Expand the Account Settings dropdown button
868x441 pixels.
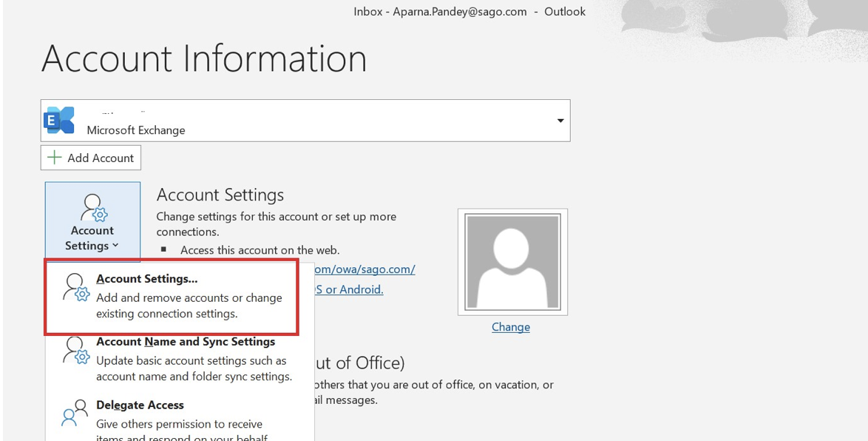click(x=92, y=221)
